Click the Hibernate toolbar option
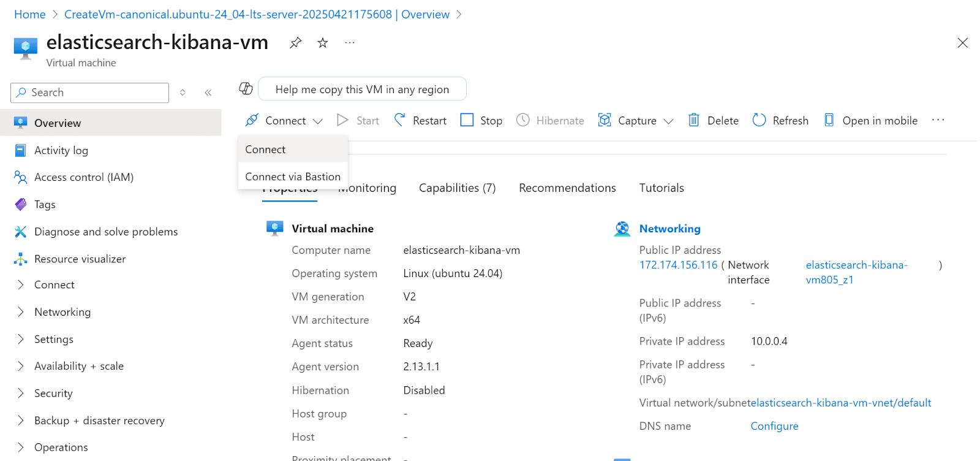 coord(550,120)
